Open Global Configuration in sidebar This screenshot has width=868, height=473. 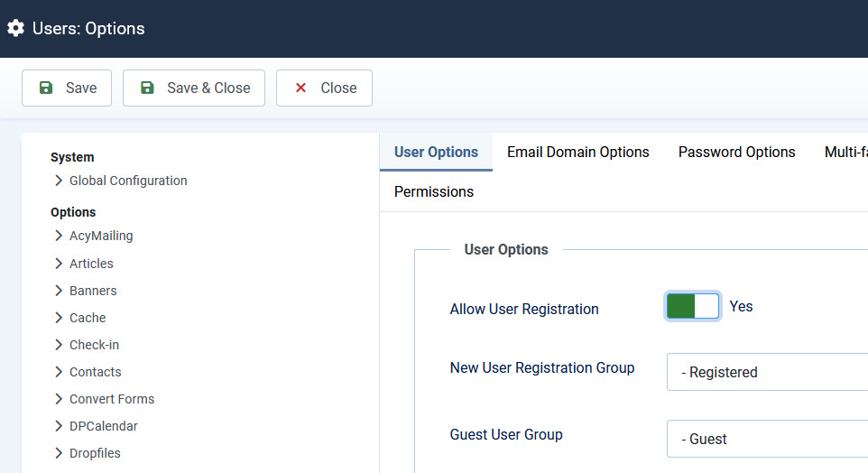tap(128, 181)
